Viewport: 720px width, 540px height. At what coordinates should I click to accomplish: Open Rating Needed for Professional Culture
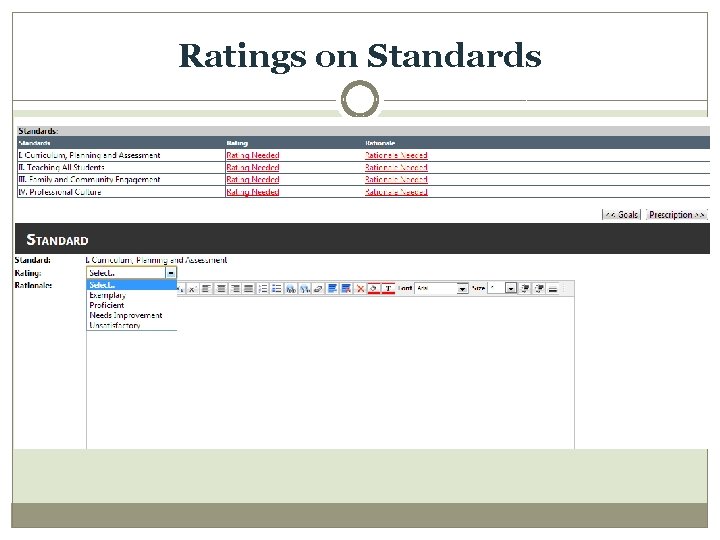point(253,192)
